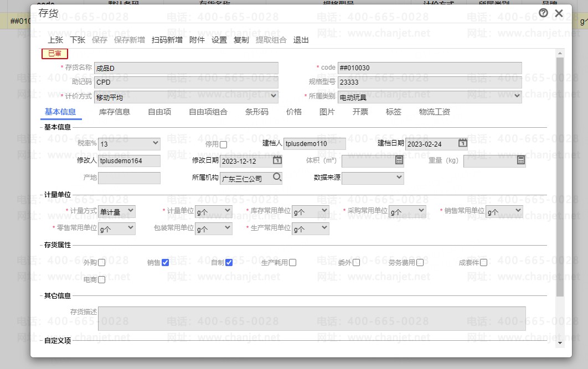Click the 保存 toolbar button

tap(100, 40)
